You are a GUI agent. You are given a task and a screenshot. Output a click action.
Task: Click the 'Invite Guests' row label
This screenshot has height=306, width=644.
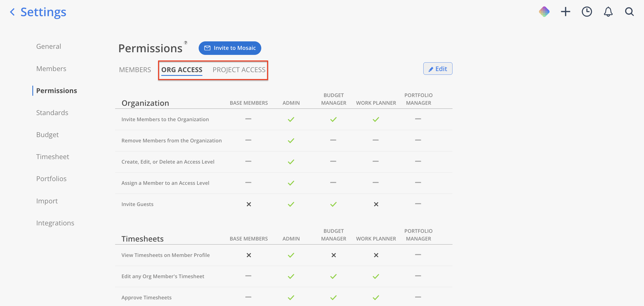(x=137, y=204)
